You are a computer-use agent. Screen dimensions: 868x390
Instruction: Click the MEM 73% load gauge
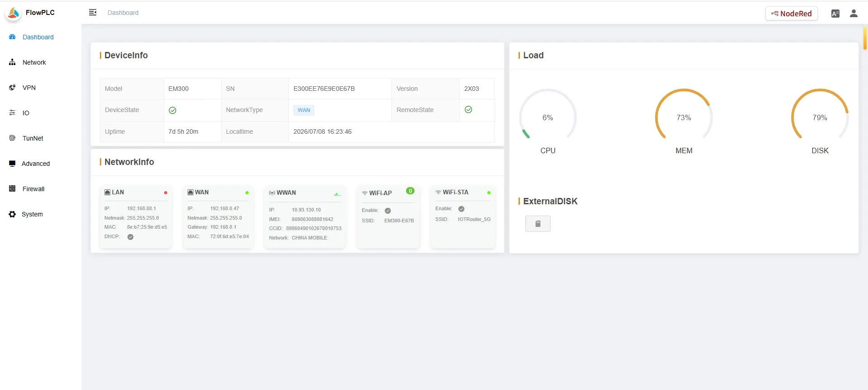[x=684, y=117]
